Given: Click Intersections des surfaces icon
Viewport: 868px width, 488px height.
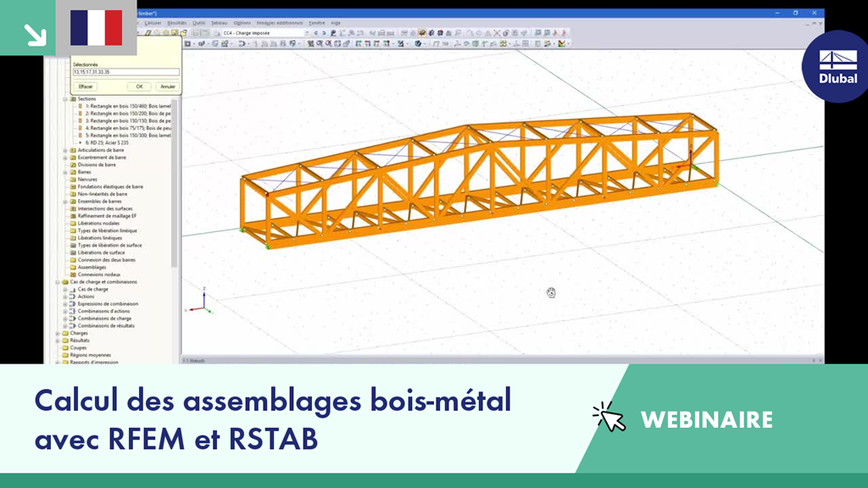Looking at the screenshot, I should pos(73,208).
